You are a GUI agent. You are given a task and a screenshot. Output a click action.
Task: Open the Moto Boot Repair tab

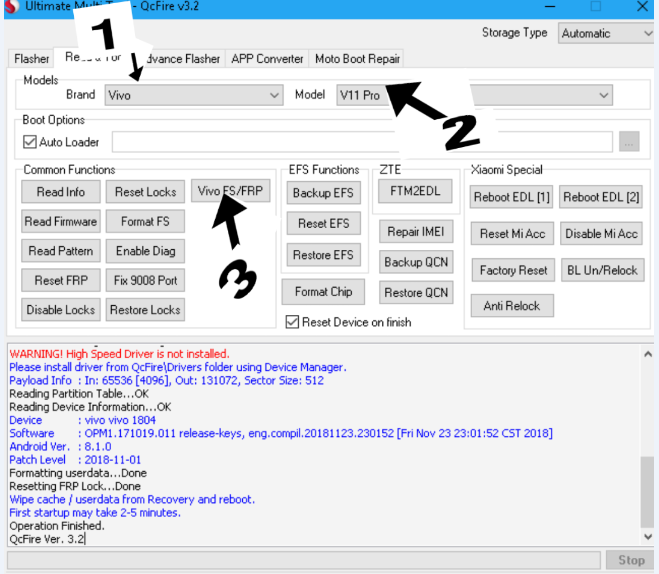pos(357,58)
